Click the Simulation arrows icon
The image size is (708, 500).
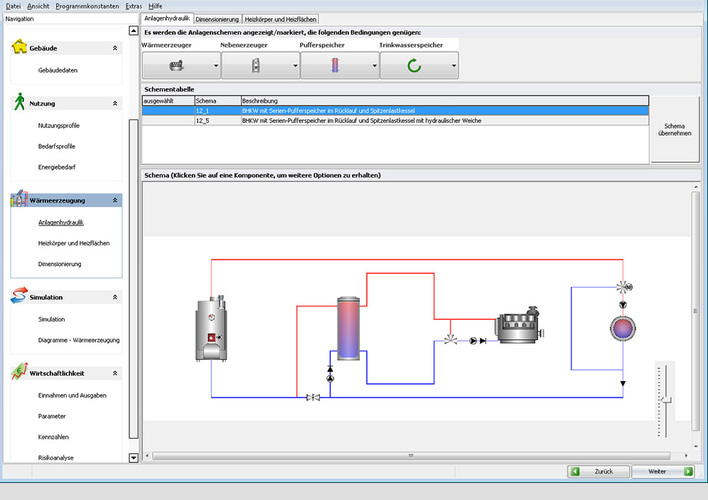coord(19,297)
